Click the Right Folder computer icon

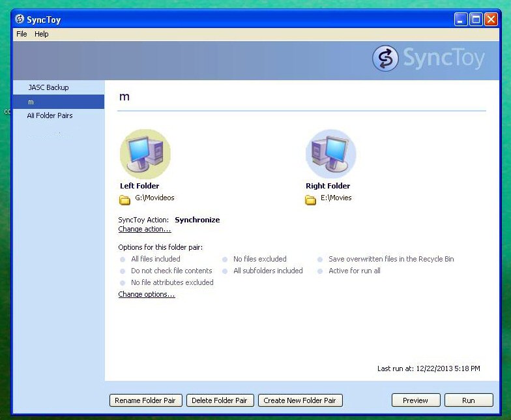click(331, 155)
